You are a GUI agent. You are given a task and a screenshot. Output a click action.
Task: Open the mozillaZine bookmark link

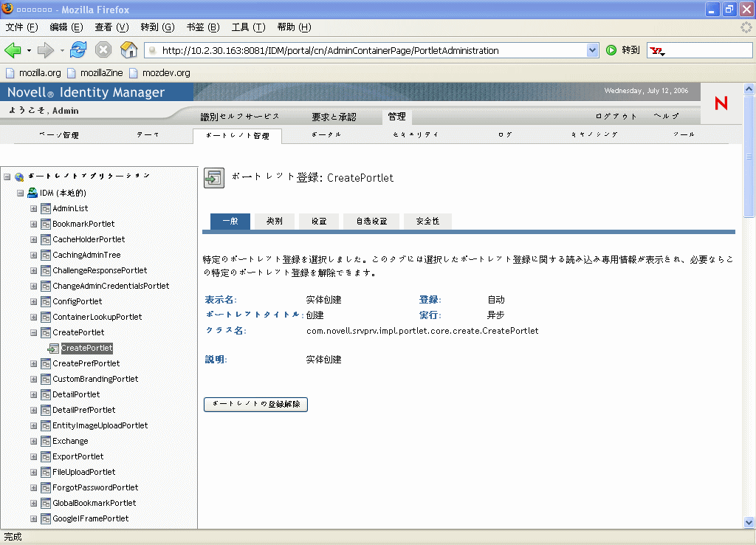click(101, 73)
